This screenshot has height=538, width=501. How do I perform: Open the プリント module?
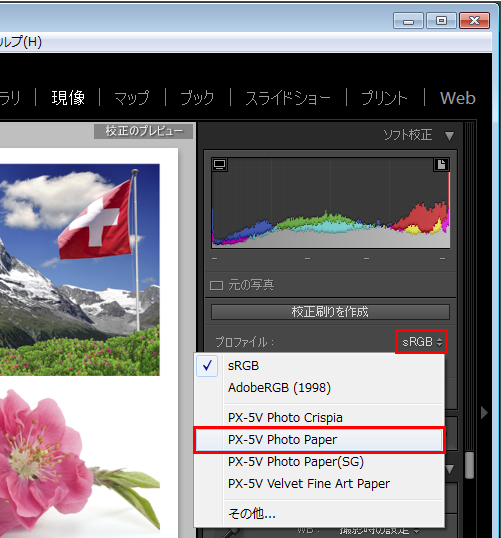click(x=384, y=98)
